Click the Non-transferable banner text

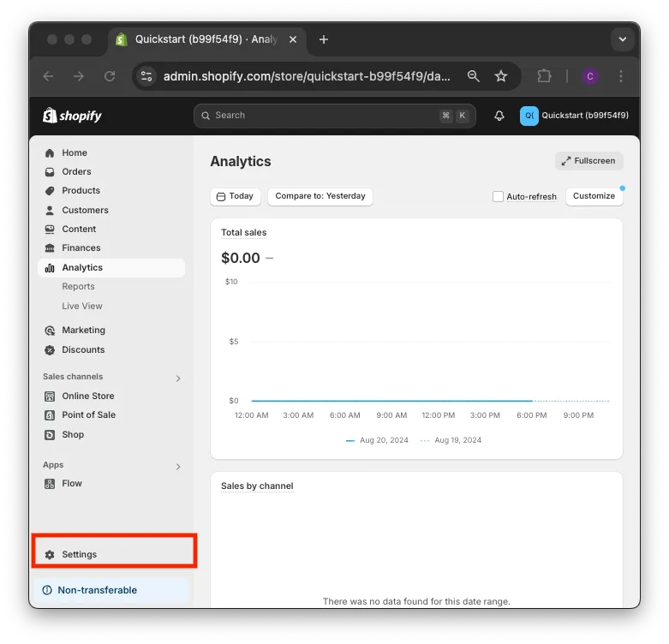(98, 590)
